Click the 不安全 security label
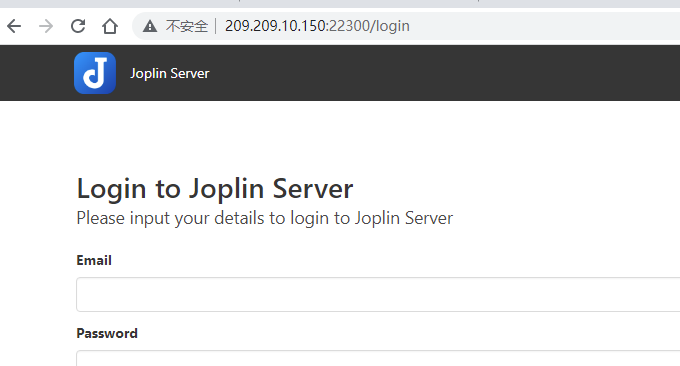The height and width of the screenshot is (366, 680). (x=187, y=26)
